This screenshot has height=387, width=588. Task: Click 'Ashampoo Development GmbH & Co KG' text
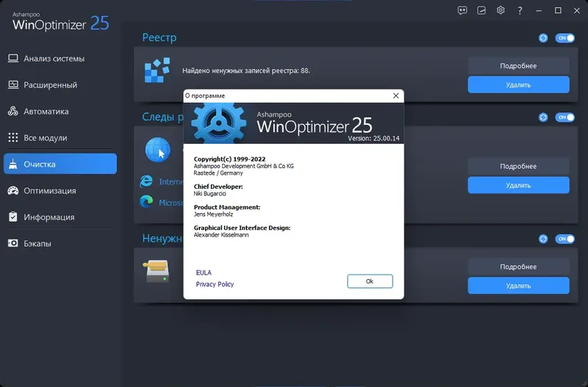coord(244,166)
